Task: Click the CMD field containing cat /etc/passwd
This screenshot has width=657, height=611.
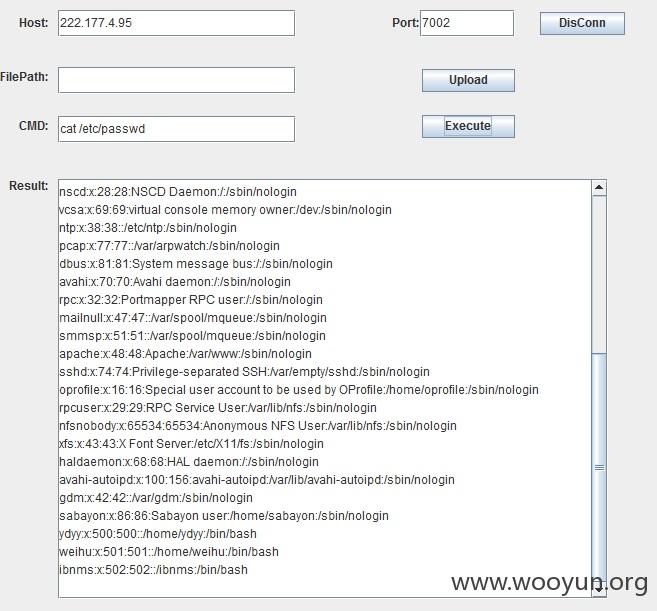Action: 176,129
